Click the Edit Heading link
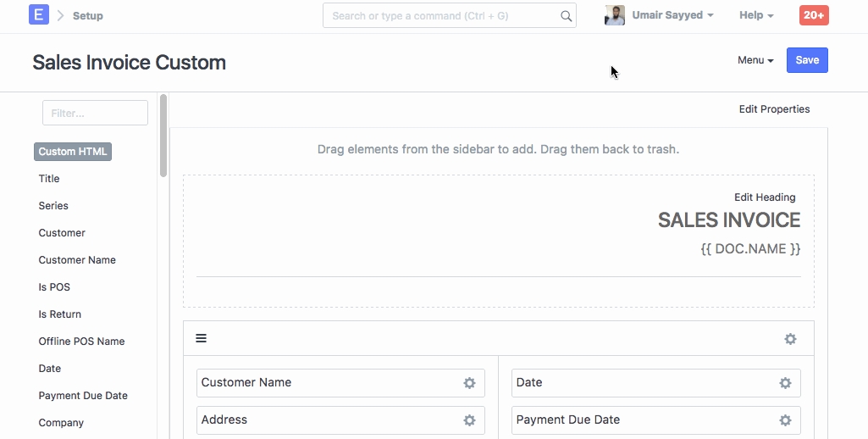This screenshot has height=439, width=868. point(765,197)
